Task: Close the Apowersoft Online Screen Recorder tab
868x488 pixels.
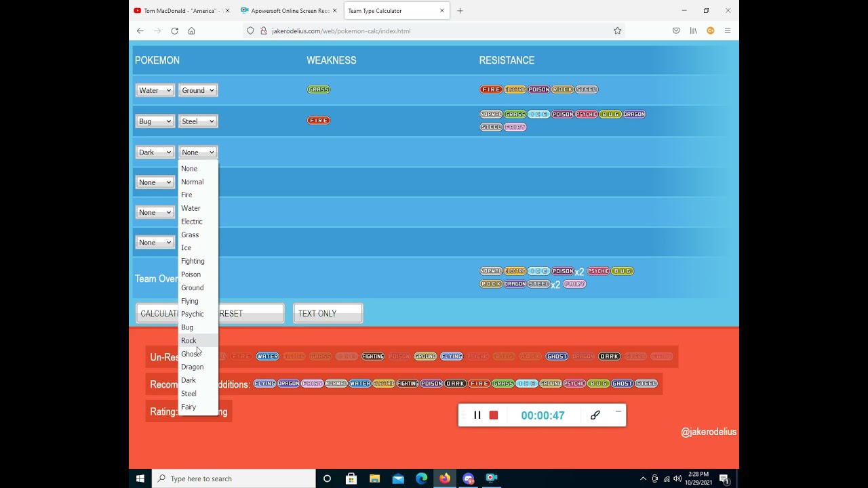Action: coord(334,11)
